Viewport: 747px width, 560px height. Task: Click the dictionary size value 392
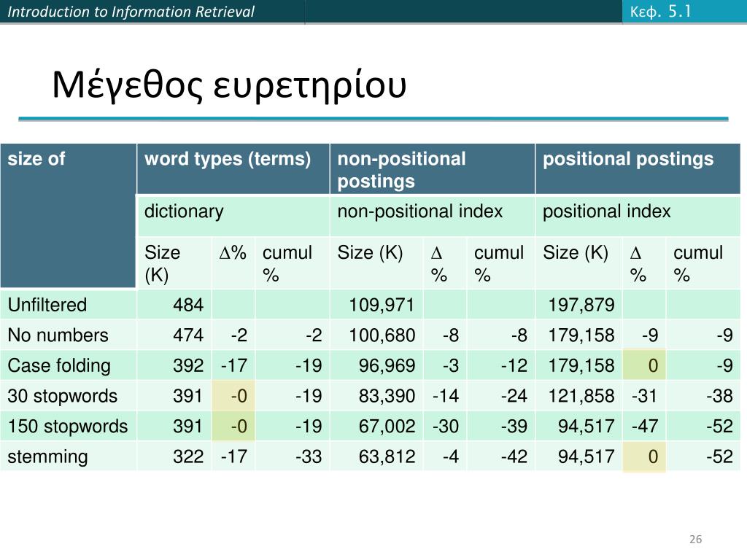(188, 366)
